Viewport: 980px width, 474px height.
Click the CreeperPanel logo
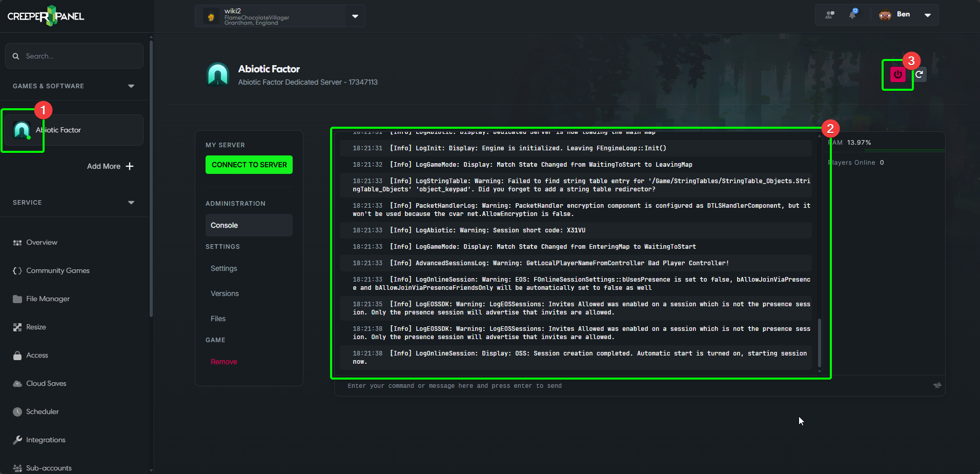click(x=46, y=16)
